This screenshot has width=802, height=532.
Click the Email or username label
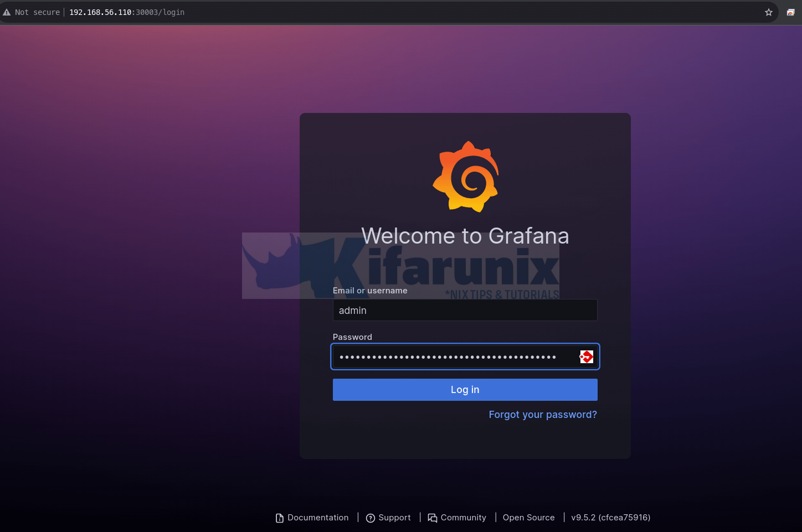pyautogui.click(x=370, y=291)
